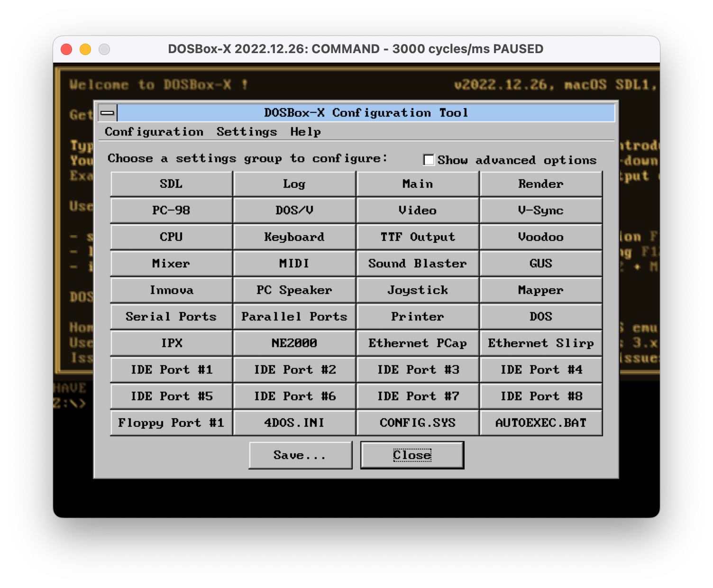Open Parallel Ports settings group
The image size is (713, 588).
294,317
